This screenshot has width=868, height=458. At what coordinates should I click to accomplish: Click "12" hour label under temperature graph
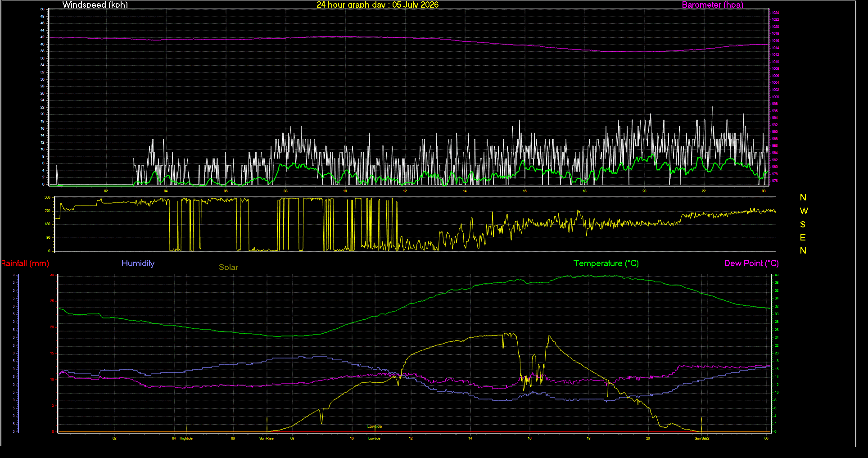(411, 438)
